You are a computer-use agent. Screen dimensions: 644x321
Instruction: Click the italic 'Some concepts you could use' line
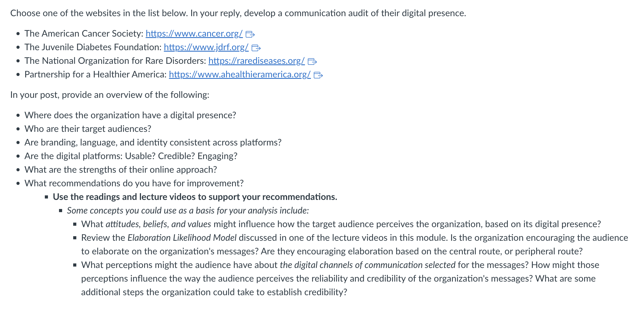(188, 211)
